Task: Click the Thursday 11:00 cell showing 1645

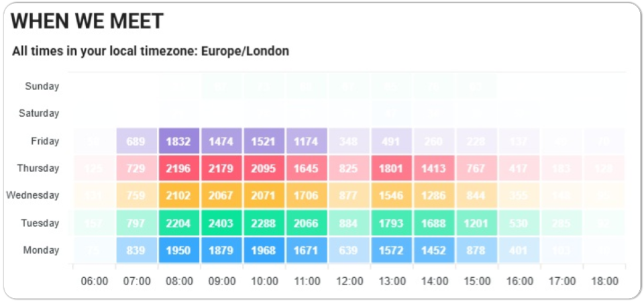Action: pos(307,168)
